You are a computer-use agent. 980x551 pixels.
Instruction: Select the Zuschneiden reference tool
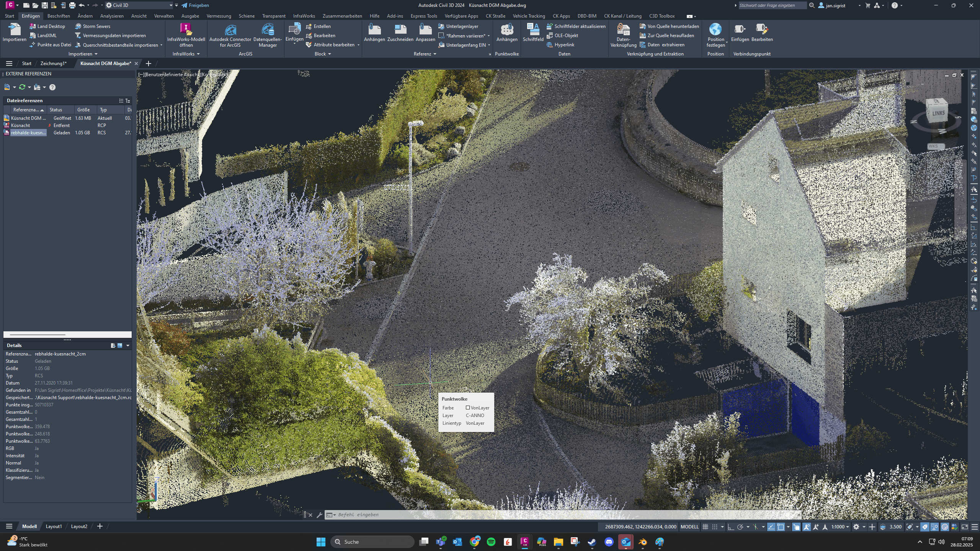[400, 33]
